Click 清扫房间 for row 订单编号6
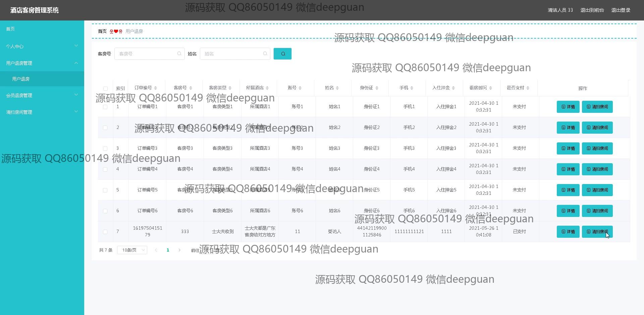The width and height of the screenshot is (644, 315). 597,211
